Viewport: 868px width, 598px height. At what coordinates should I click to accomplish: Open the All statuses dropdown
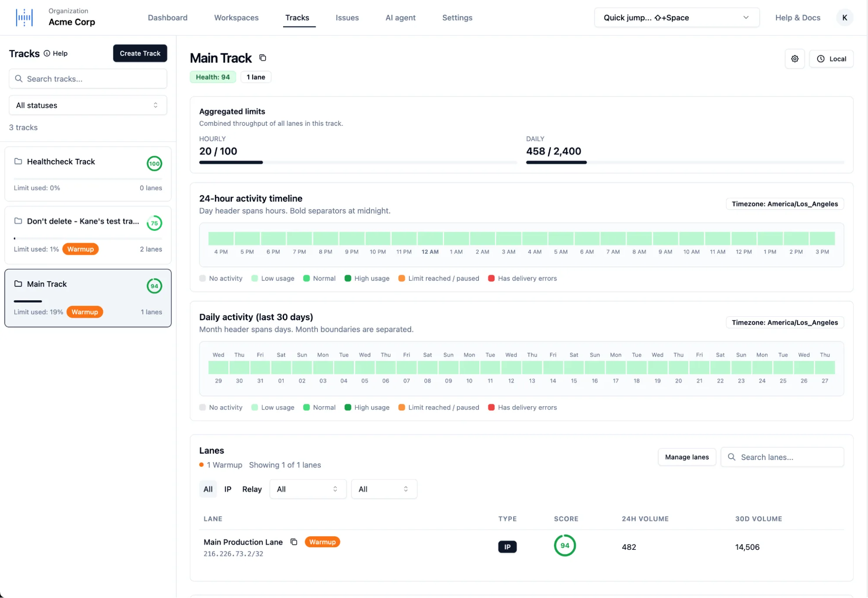click(x=88, y=105)
